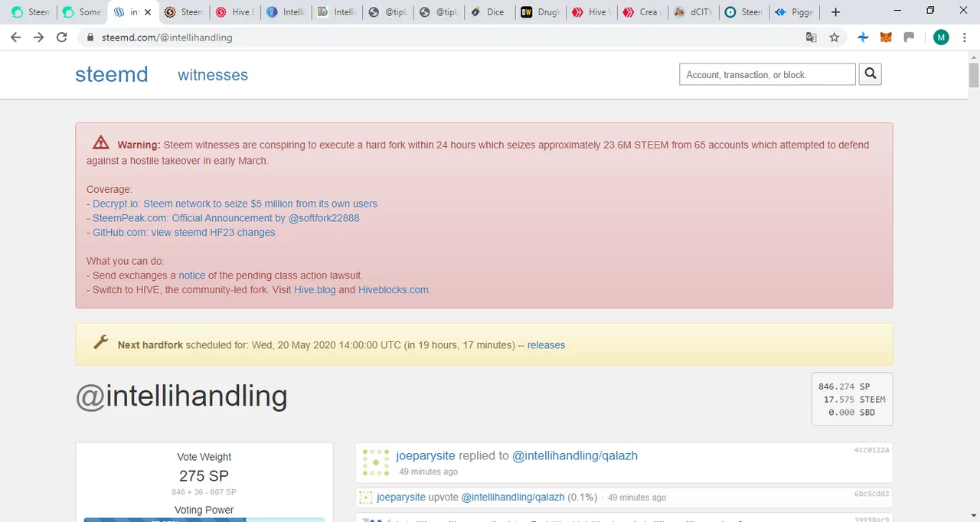980x522 pixels.
Task: Open the MetaMask fox extension
Action: pyautogui.click(x=886, y=37)
